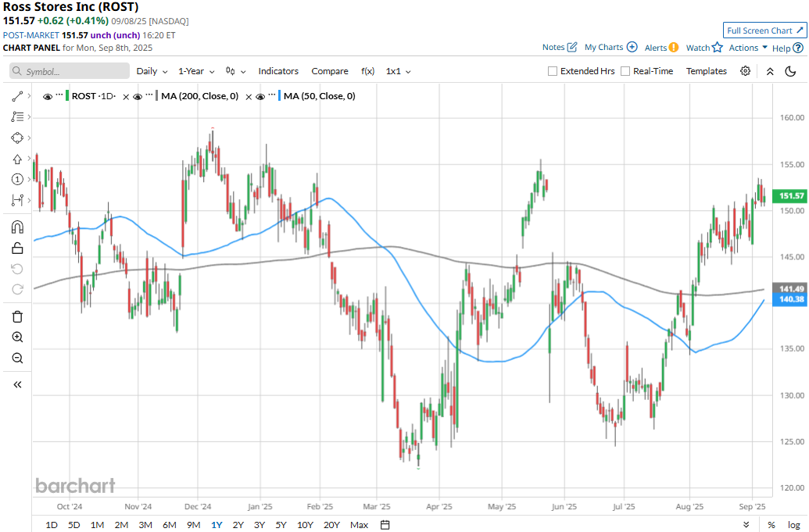Image resolution: width=809 pixels, height=532 pixels.
Task: Remove the MA (200, Close, 0) indicator
Action: [126, 96]
